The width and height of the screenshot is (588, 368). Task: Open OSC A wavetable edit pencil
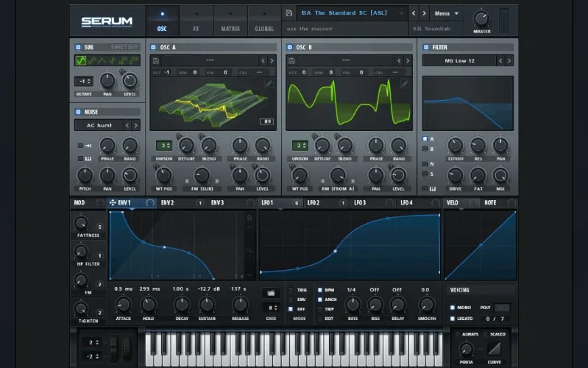click(269, 83)
